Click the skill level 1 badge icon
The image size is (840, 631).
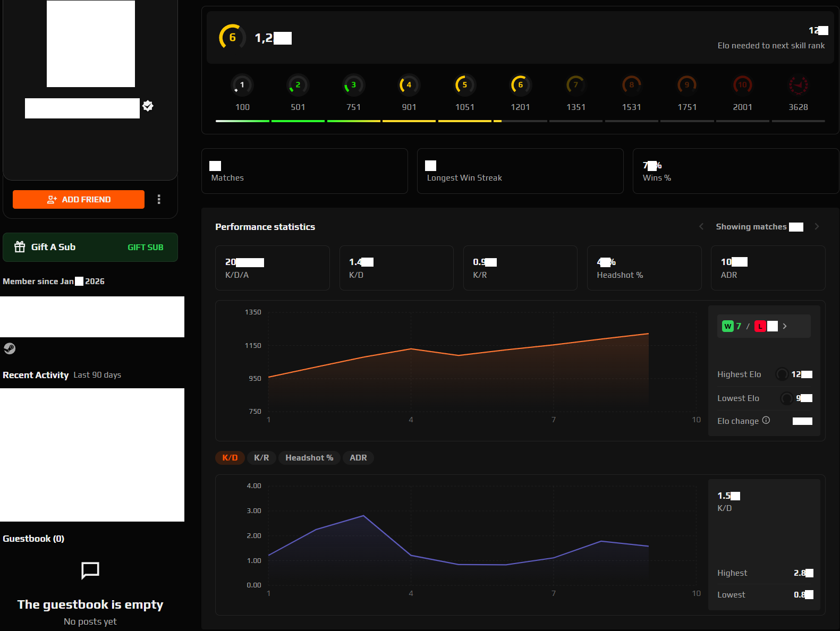242,85
